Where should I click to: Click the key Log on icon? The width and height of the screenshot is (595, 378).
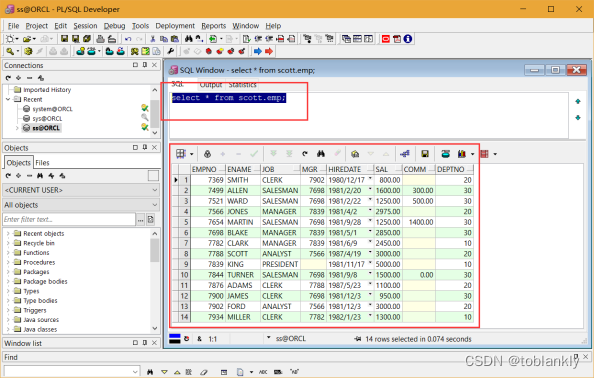[x=10, y=51]
